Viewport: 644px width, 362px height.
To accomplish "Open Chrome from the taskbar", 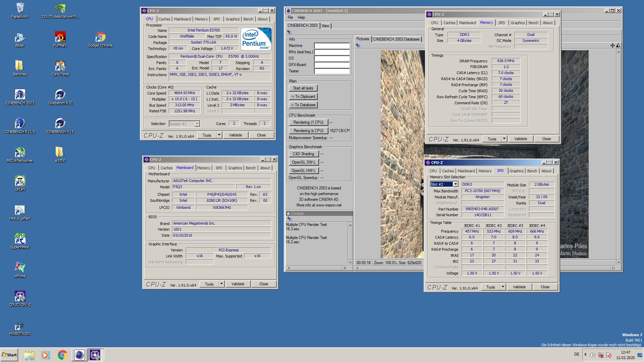I will click(x=62, y=355).
